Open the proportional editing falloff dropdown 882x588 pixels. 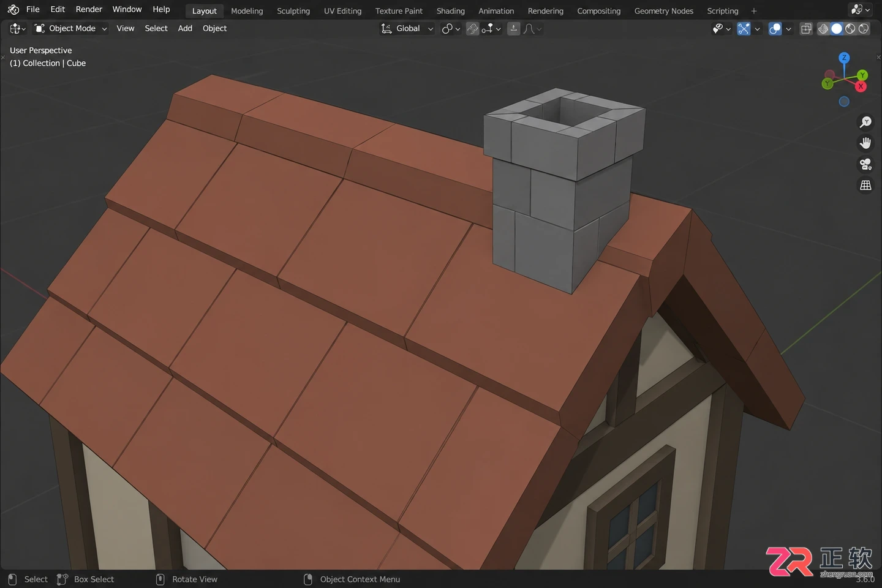click(x=533, y=28)
